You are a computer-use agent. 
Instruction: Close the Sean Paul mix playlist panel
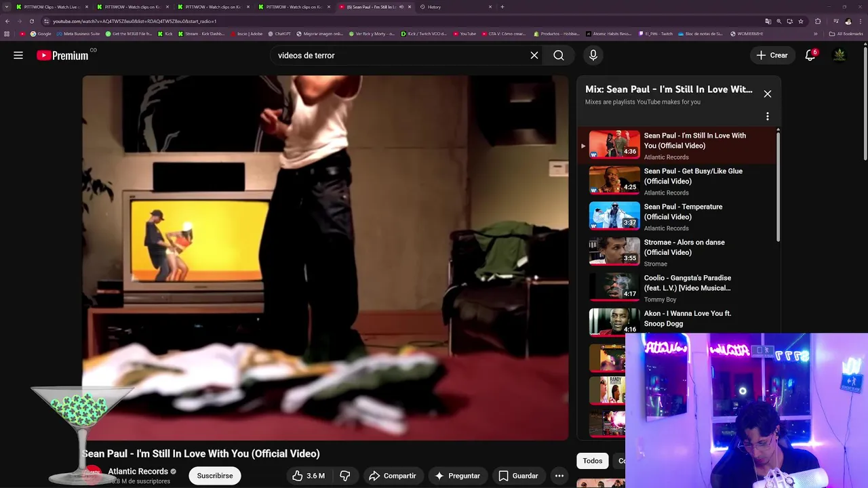pos(768,94)
